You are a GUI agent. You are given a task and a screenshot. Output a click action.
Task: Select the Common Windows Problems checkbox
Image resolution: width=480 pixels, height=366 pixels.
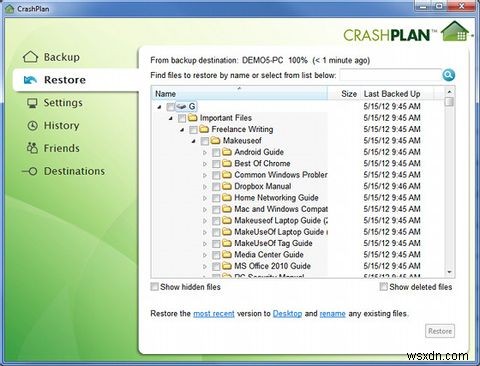coord(216,175)
